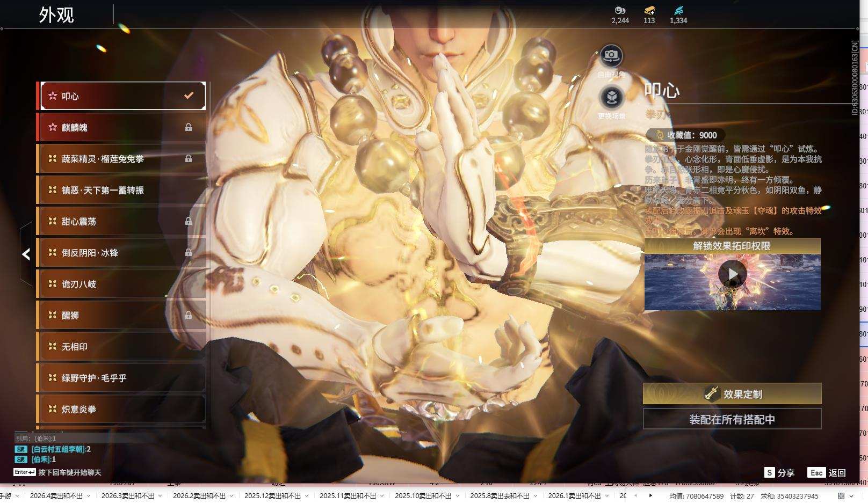Select the 镇恶·天下第一蓄转振 skin

click(x=121, y=190)
